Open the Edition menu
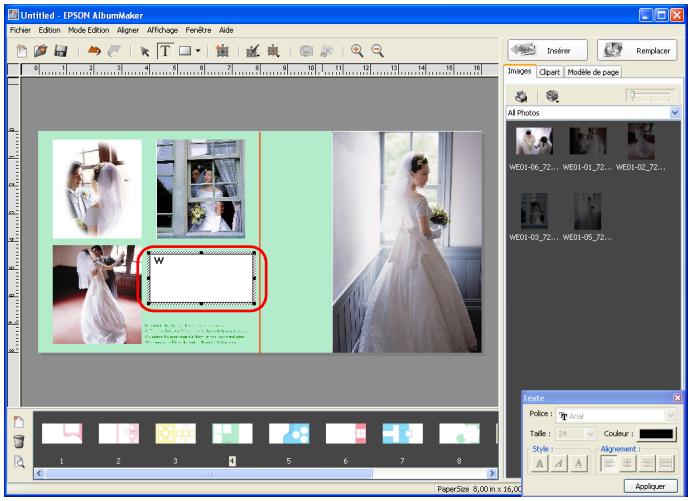692x501 pixels. point(49,30)
